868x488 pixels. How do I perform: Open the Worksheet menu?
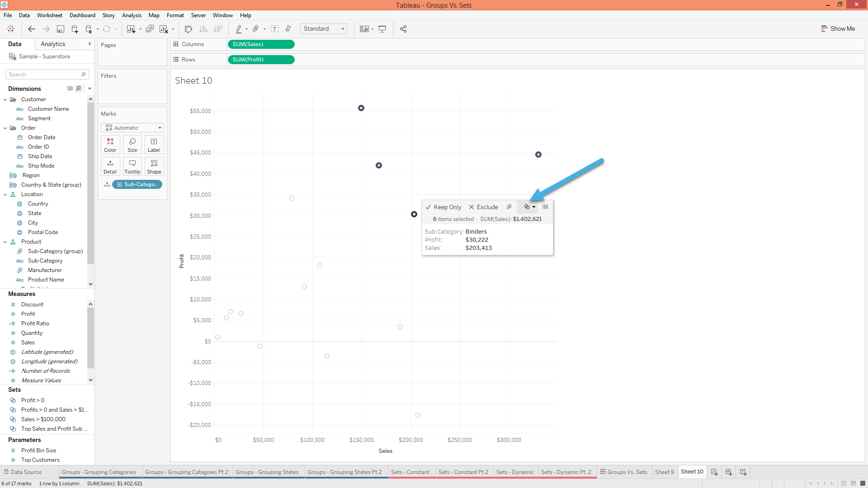pyautogui.click(x=50, y=15)
